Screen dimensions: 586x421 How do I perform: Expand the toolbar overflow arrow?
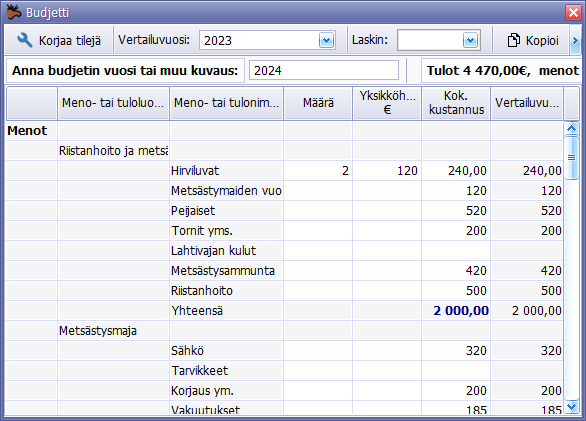pos(575,40)
